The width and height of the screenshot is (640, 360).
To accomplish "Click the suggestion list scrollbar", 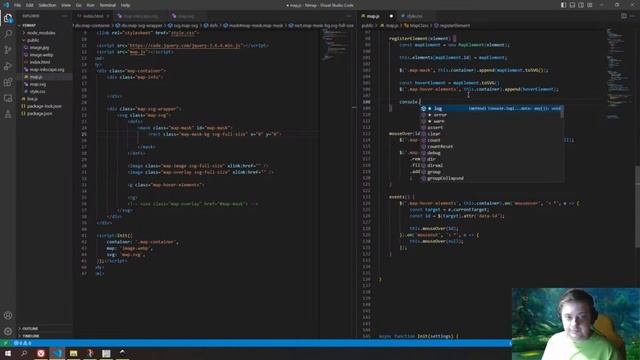I will 562,112.
